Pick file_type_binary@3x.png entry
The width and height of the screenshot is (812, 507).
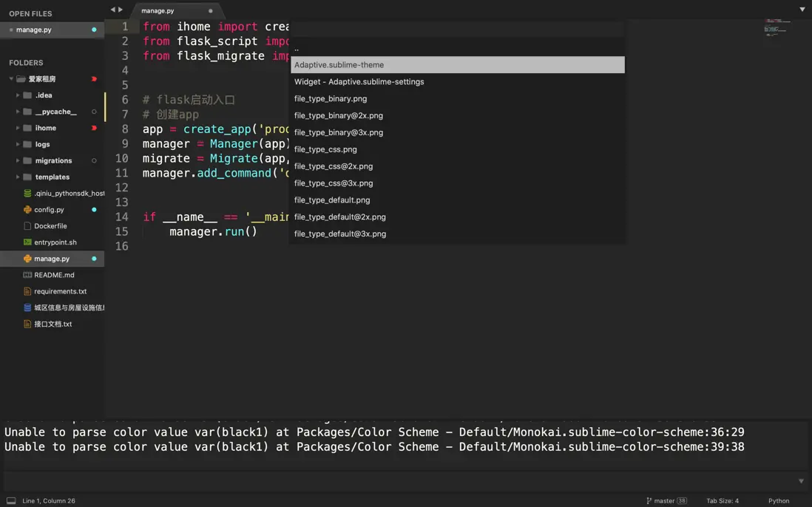457,132
